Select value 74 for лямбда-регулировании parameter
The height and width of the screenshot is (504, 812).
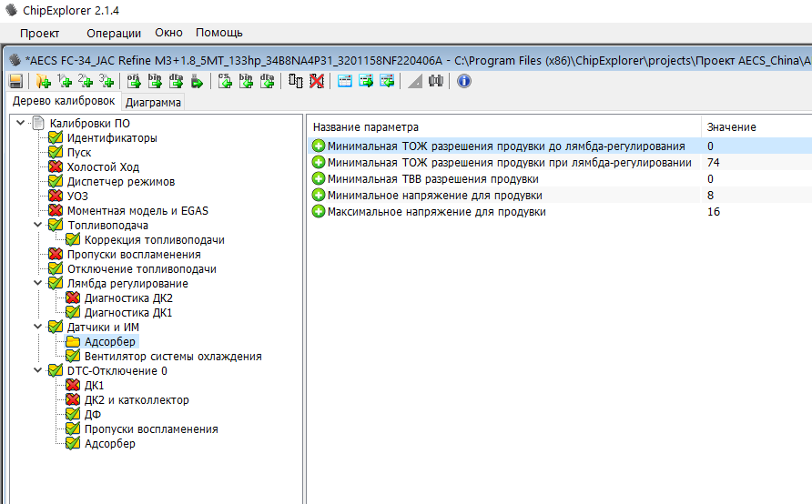tap(714, 163)
